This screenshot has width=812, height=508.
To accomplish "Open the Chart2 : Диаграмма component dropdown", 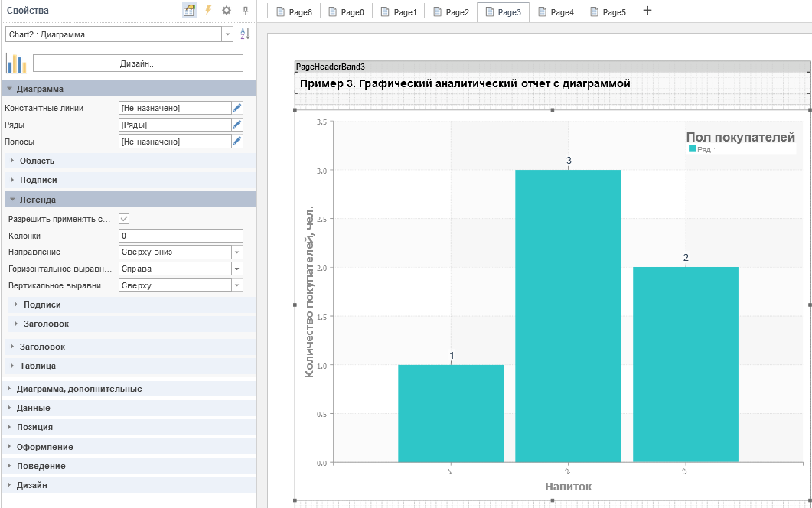I will click(227, 34).
